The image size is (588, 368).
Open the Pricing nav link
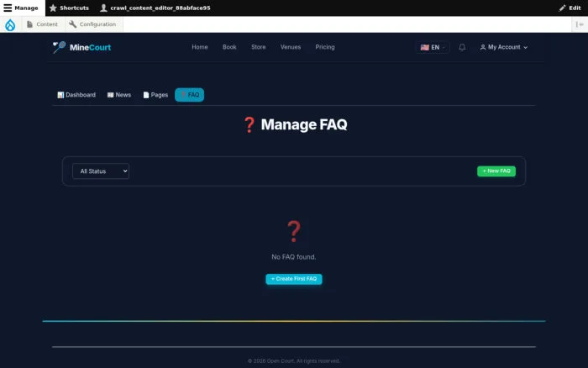[325, 47]
